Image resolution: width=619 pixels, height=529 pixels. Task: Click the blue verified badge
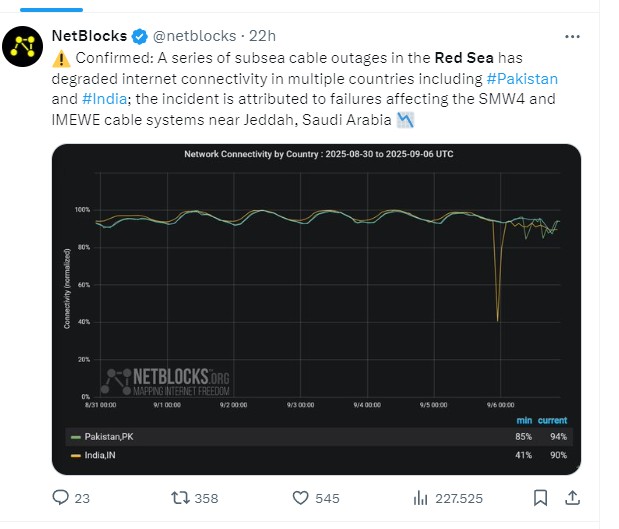141,37
